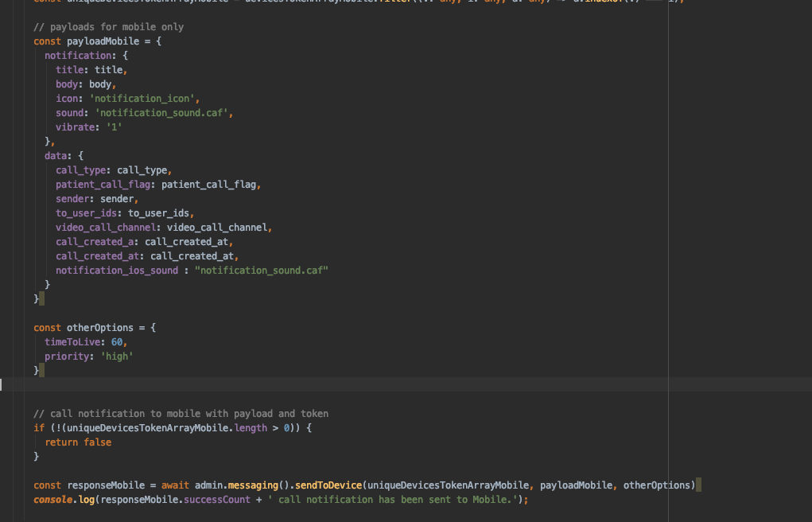Select the '1' vibrate value
The image size is (812, 522).
114,127
